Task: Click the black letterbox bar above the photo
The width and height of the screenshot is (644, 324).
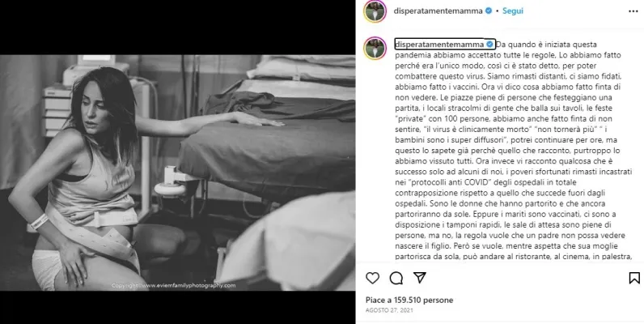Action: click(x=177, y=28)
